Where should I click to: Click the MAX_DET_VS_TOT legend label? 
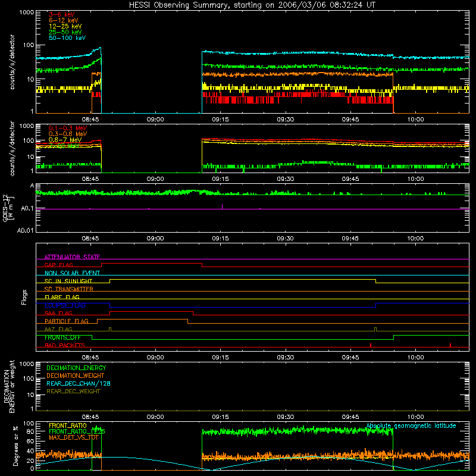tap(74, 437)
